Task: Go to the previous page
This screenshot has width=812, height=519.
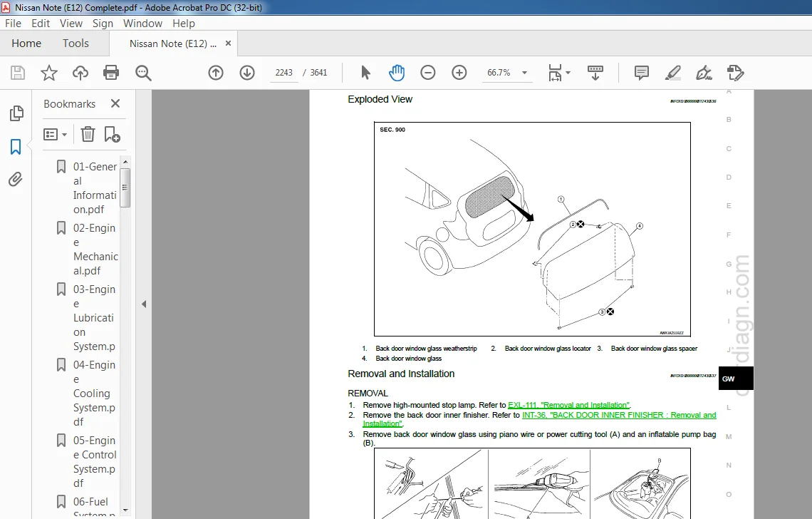Action: pyautogui.click(x=216, y=73)
